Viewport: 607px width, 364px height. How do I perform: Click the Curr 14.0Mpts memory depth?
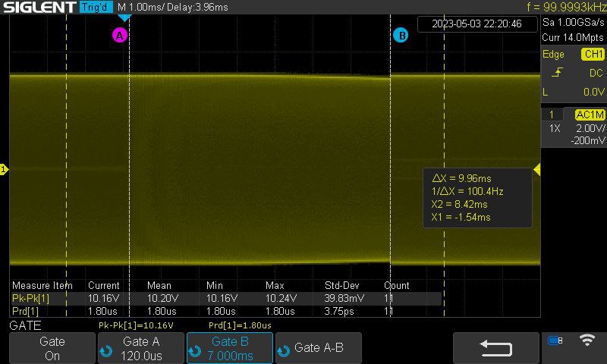coord(573,37)
